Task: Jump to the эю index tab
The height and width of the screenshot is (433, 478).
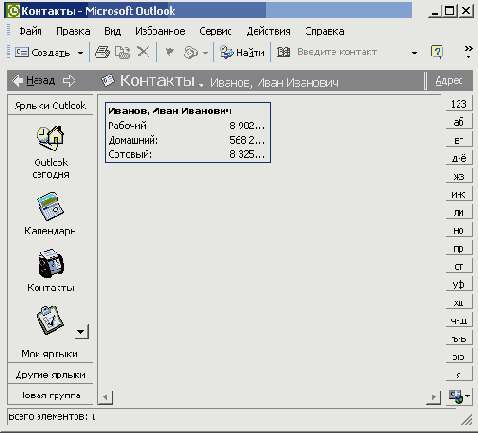Action: (x=459, y=357)
